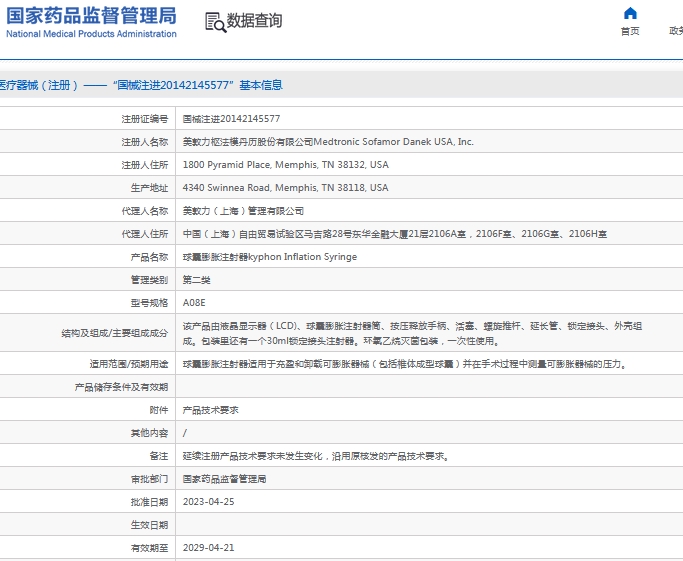Click the 审批部门 value 国家药品监督管理局
683x561 pixels.
(x=224, y=479)
